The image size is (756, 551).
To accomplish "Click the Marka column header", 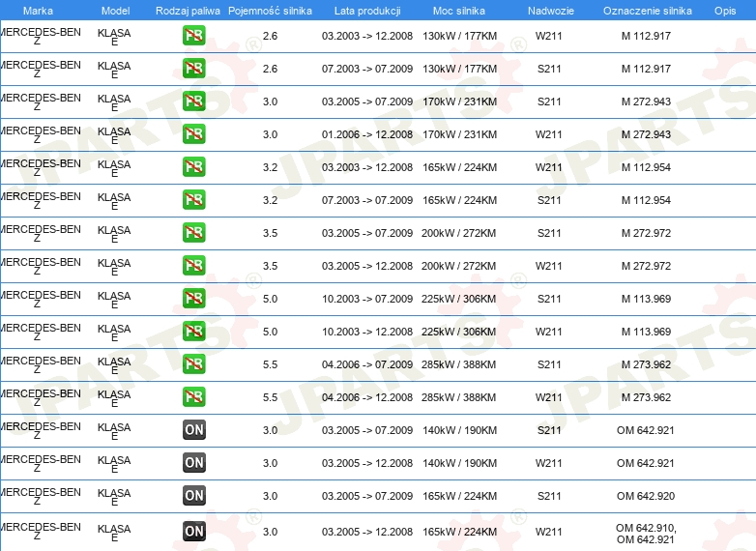I will pos(38,11).
